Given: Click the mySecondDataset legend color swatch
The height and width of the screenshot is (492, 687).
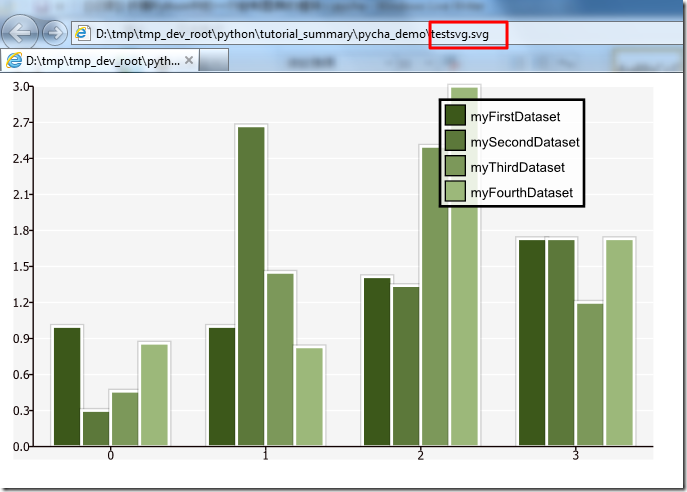Looking at the screenshot, I should [x=455, y=141].
